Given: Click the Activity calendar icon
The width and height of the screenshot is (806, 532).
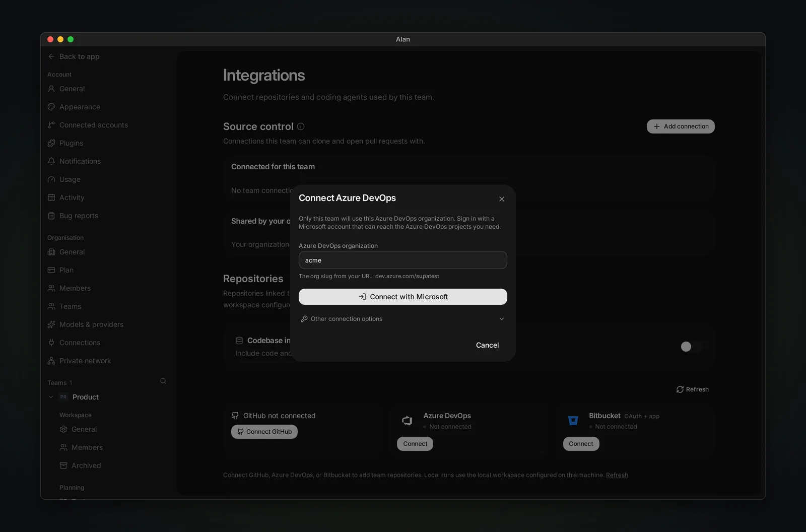Looking at the screenshot, I should point(51,197).
